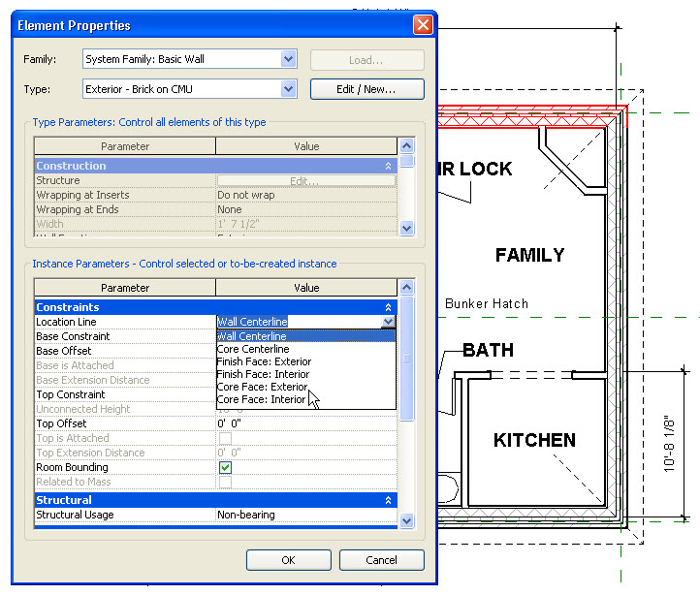Select the Bunker Hatch text in plan

[487, 304]
